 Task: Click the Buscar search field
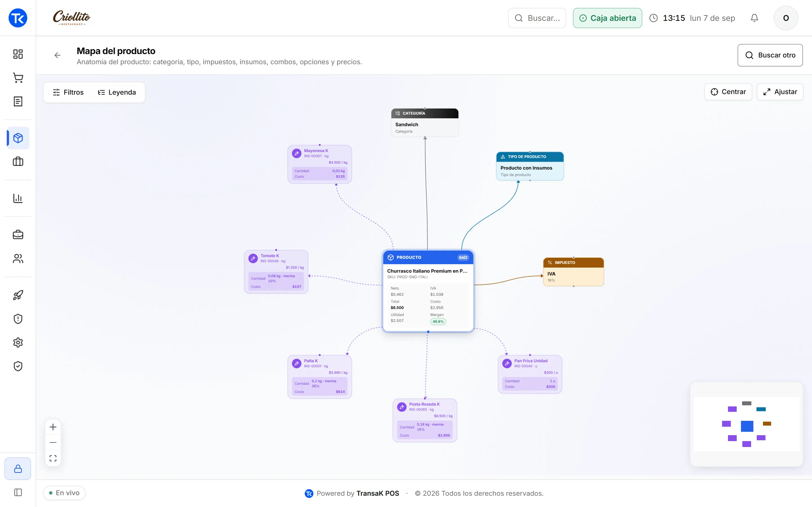coord(537,18)
